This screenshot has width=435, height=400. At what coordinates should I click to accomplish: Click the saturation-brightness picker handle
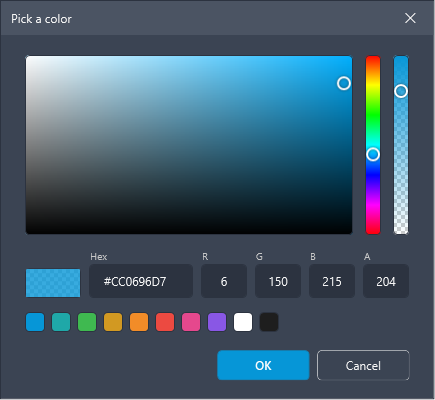coord(344,83)
